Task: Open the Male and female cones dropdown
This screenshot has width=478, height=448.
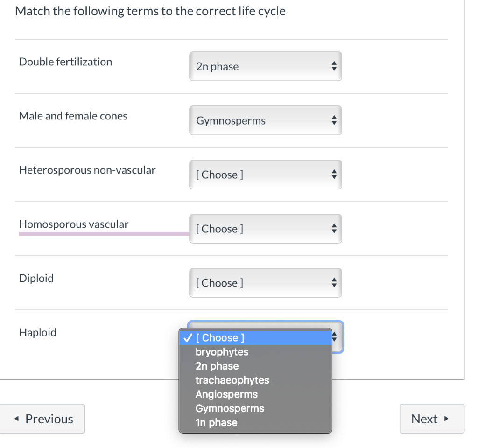Action: (265, 120)
